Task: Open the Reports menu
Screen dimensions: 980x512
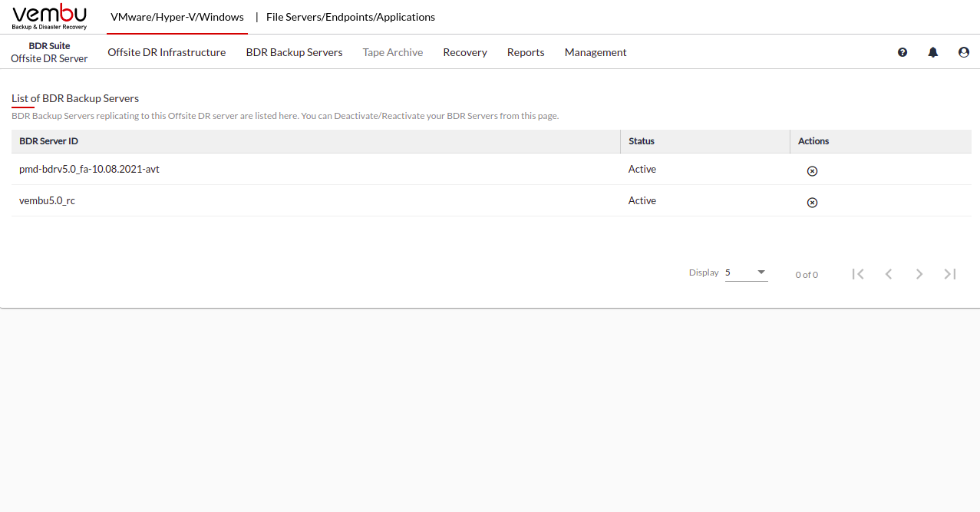Action: pos(526,52)
